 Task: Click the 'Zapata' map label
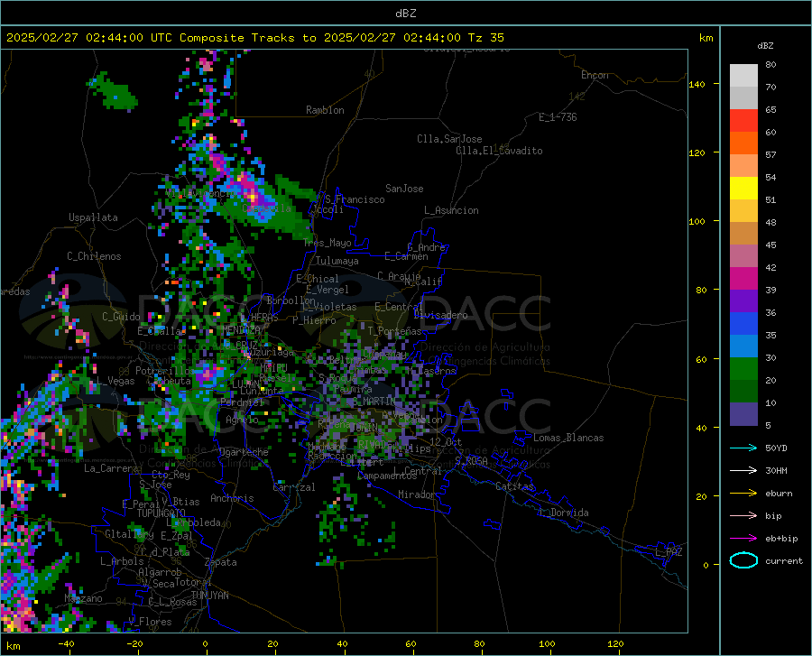pyautogui.click(x=221, y=562)
